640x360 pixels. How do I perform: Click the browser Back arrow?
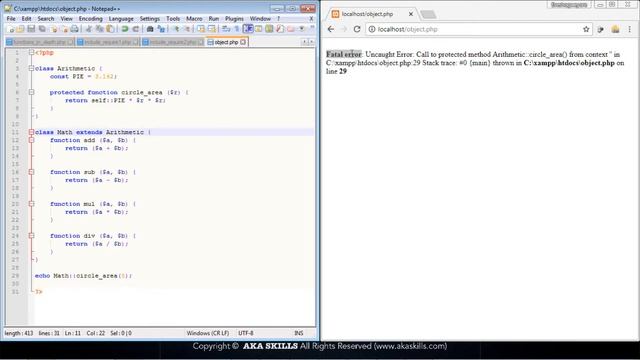pos(331,29)
